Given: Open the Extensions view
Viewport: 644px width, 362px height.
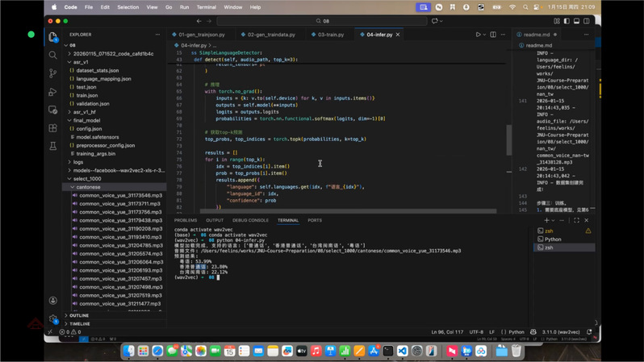Looking at the screenshot, I should click(53, 127).
